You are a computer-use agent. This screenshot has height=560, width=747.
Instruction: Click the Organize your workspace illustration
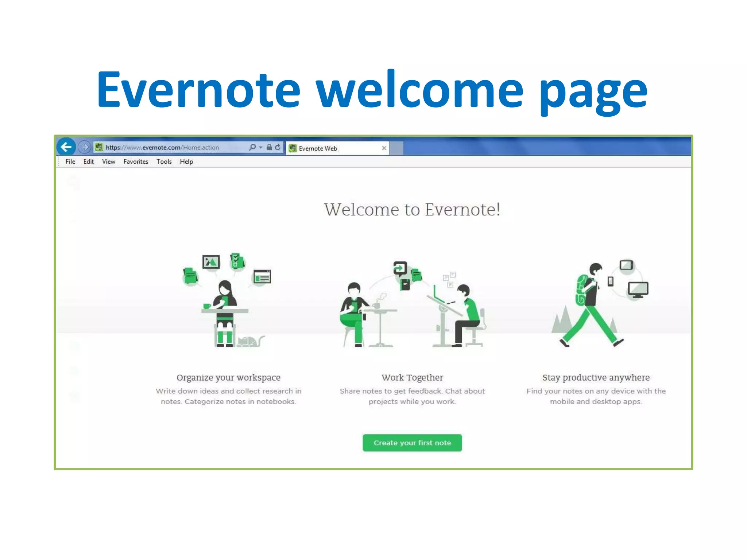pos(227,300)
